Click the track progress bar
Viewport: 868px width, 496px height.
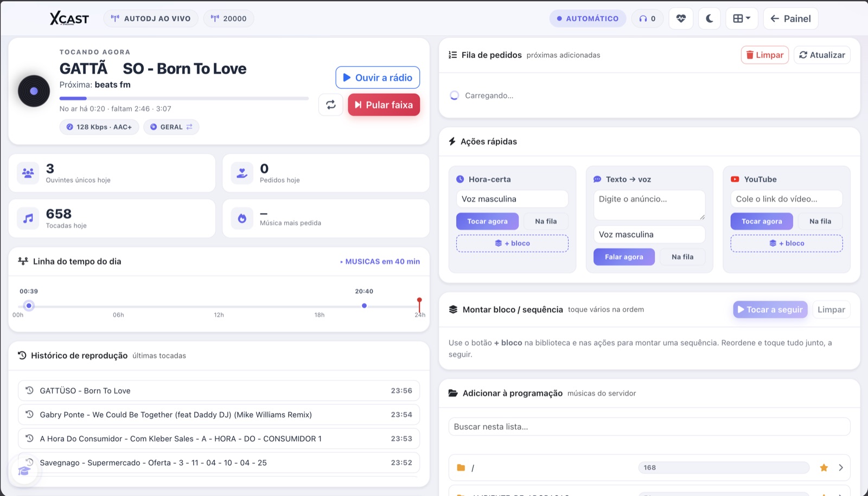coord(184,99)
